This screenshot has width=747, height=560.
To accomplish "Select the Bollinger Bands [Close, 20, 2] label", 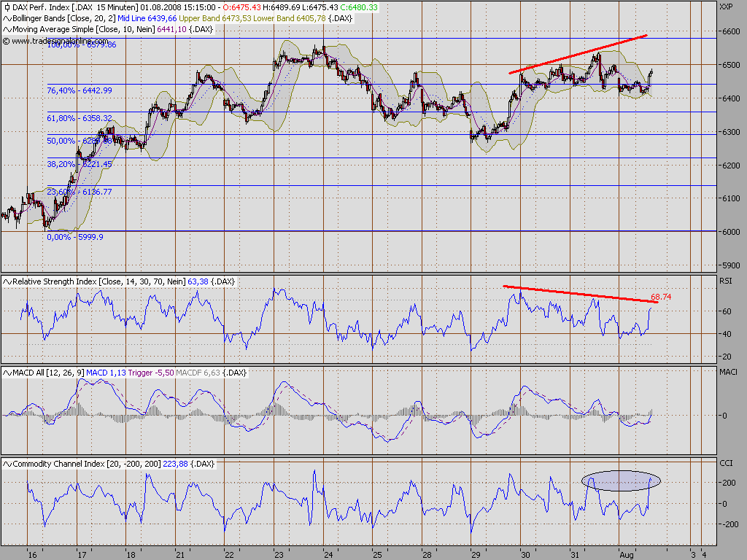I will (x=64, y=18).
